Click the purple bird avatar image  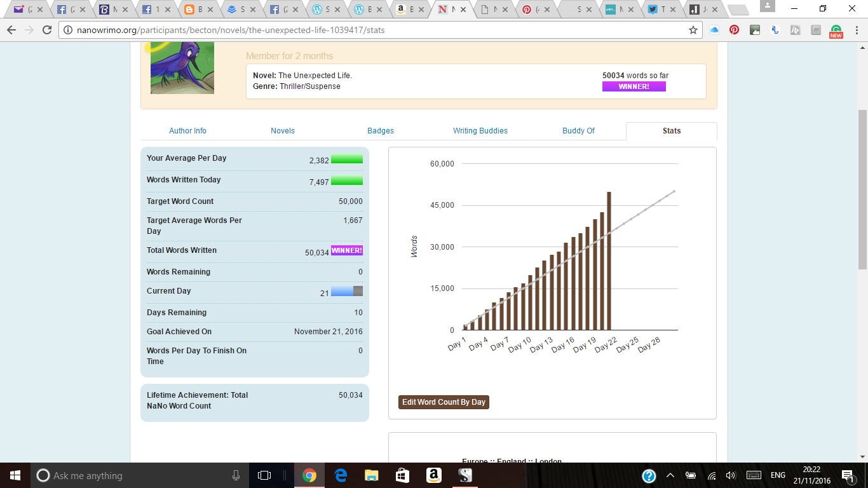(182, 68)
